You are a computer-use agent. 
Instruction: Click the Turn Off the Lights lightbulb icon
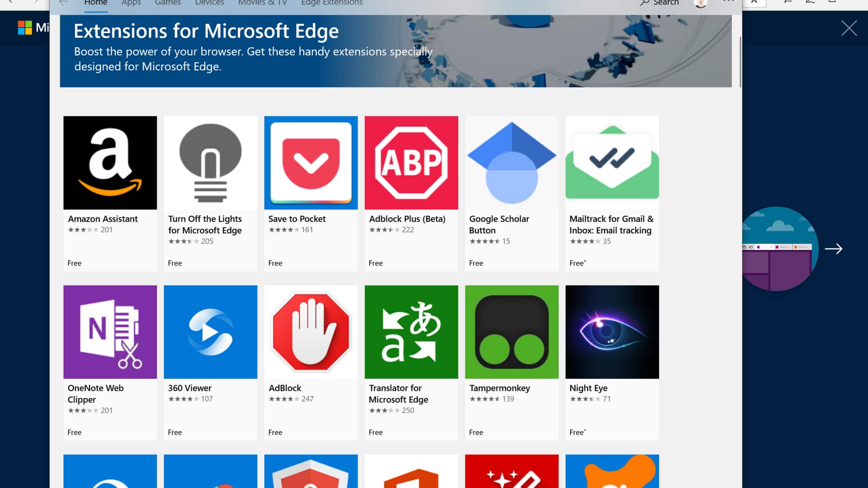pos(210,163)
